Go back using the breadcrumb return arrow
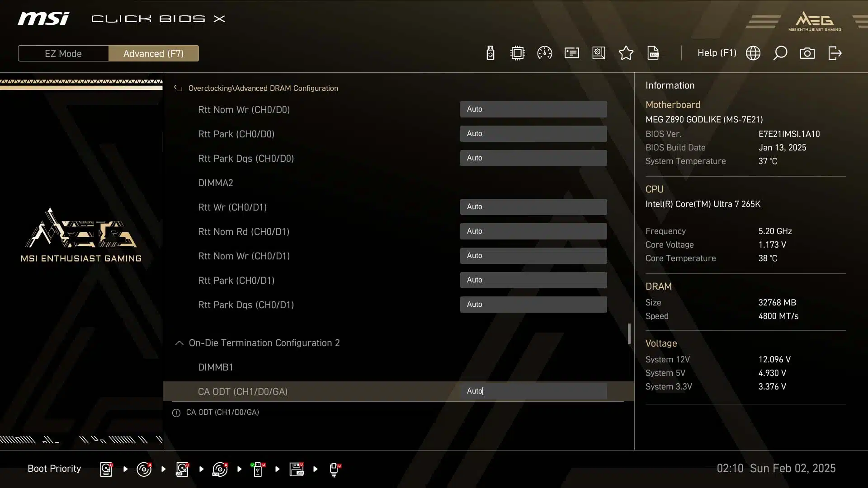868x488 pixels. [178, 89]
